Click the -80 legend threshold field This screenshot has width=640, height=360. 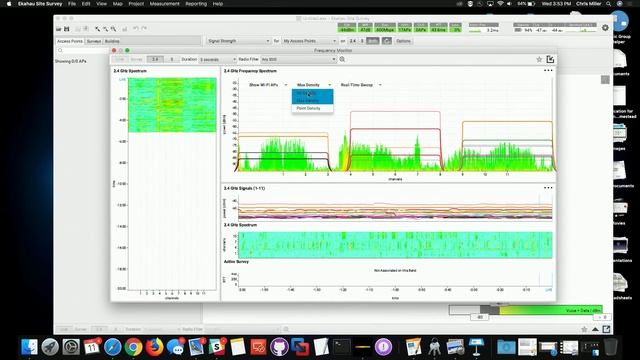(479, 317)
